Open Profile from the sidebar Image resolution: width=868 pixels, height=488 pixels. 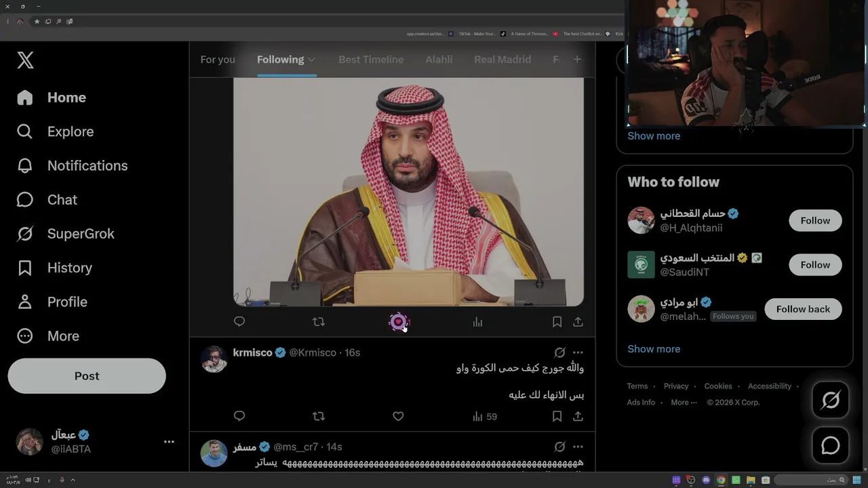(52, 302)
